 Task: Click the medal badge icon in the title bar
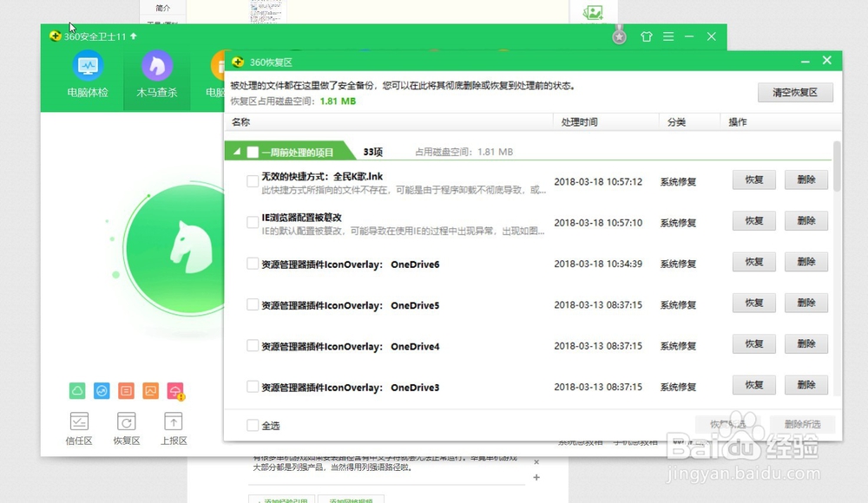tap(619, 36)
